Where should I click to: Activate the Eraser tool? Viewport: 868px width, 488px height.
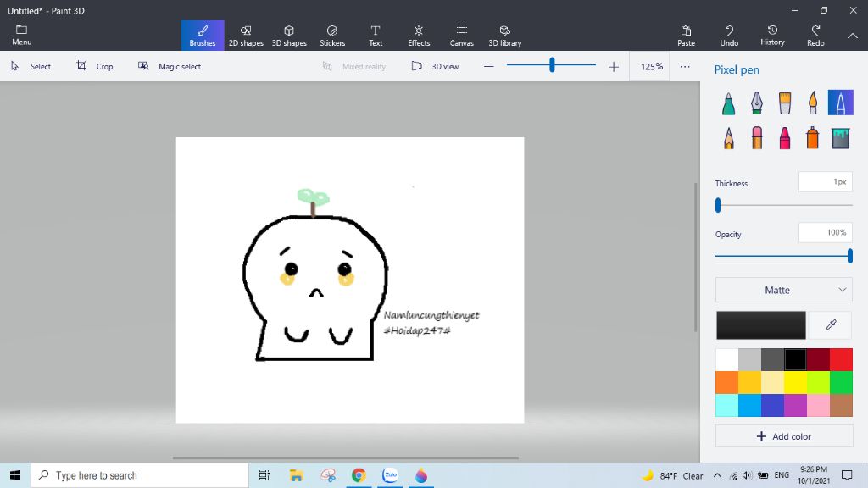pos(757,137)
